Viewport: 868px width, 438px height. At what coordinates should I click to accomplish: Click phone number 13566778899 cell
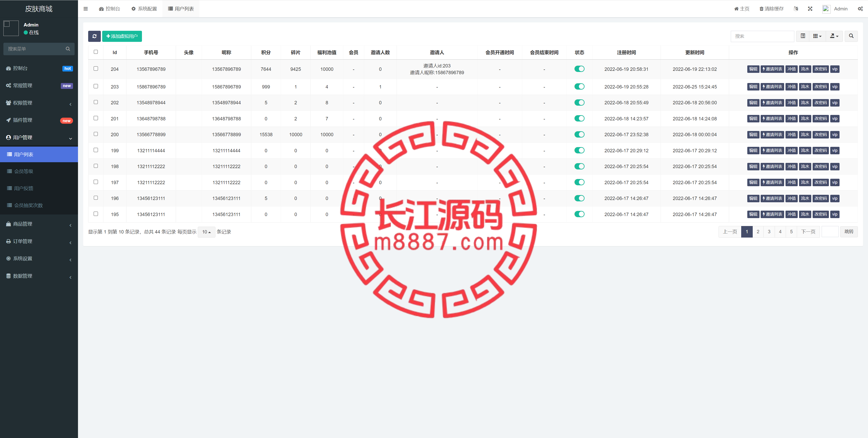pos(151,135)
